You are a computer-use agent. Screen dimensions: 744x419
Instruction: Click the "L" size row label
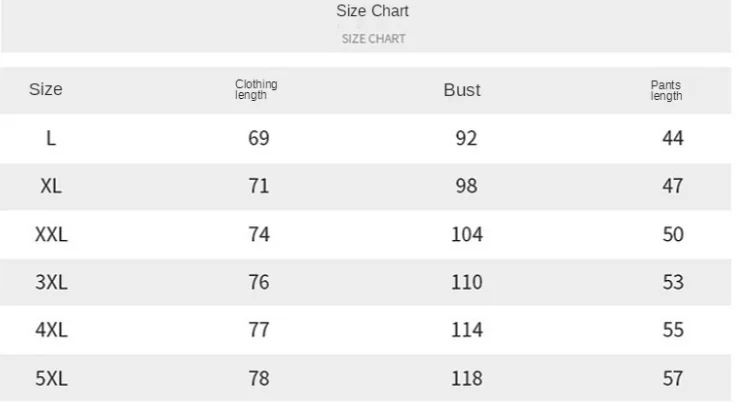pyautogui.click(x=50, y=138)
